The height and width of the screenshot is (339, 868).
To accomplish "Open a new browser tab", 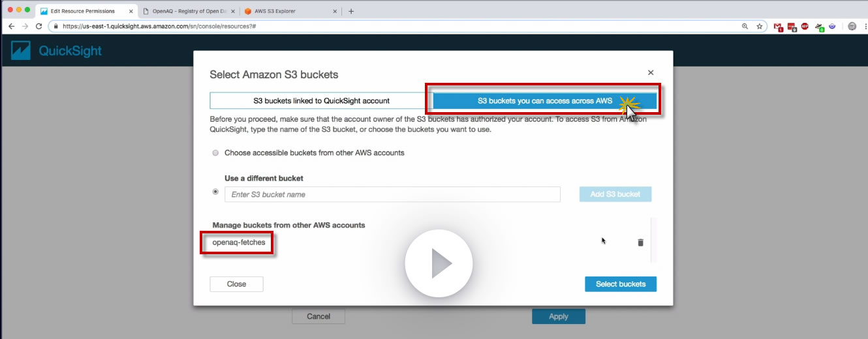I will pyautogui.click(x=351, y=11).
